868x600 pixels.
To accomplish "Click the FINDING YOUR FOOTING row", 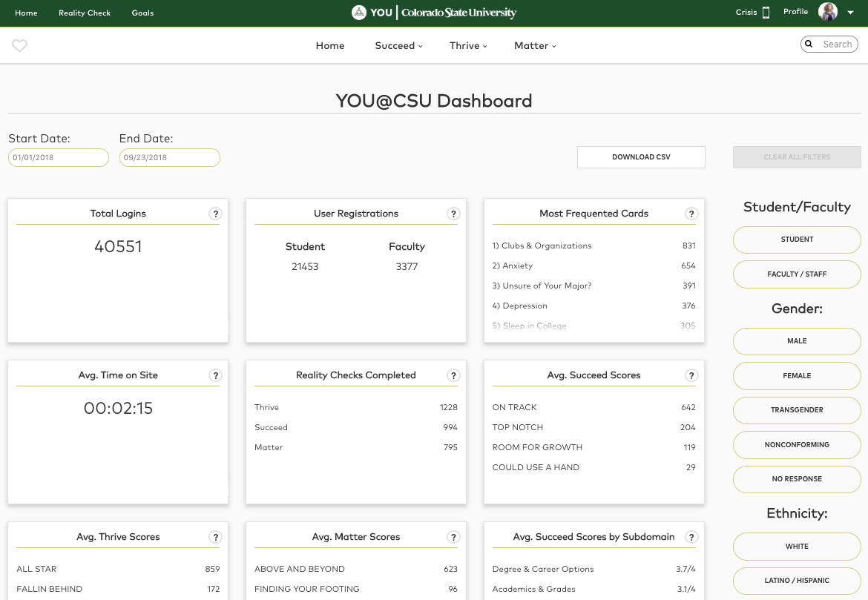I will click(x=356, y=589).
